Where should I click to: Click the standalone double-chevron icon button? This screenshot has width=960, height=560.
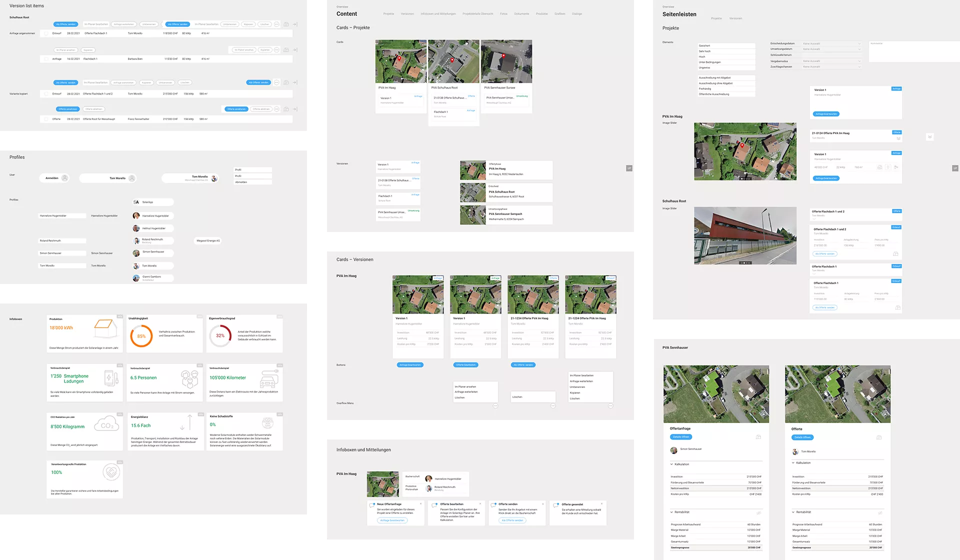click(929, 137)
